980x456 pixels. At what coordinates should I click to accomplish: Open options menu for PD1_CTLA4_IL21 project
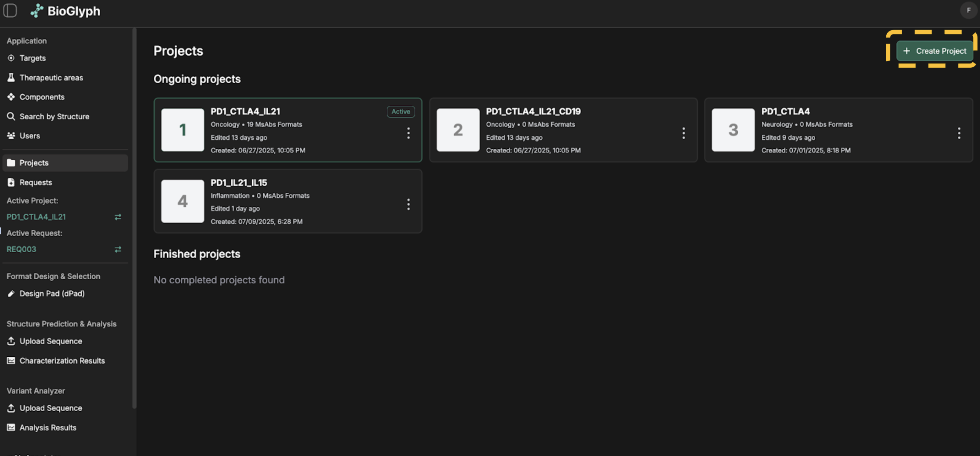tap(408, 133)
